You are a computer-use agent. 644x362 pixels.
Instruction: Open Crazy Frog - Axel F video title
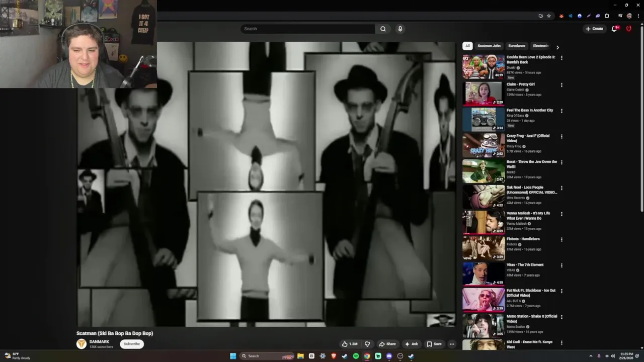point(528,138)
